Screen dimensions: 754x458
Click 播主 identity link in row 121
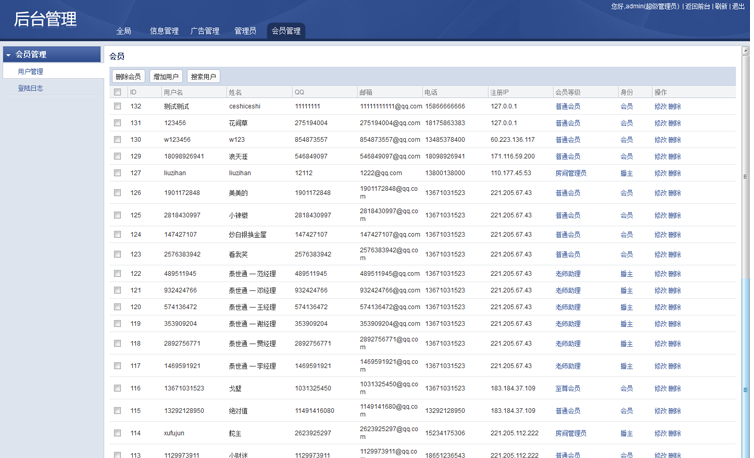coord(627,291)
